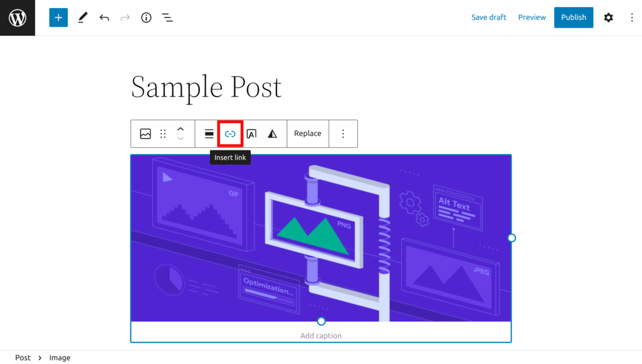This screenshot has height=364, width=642.
Task: Select Image in the breadcrumb trail
Action: click(60, 358)
